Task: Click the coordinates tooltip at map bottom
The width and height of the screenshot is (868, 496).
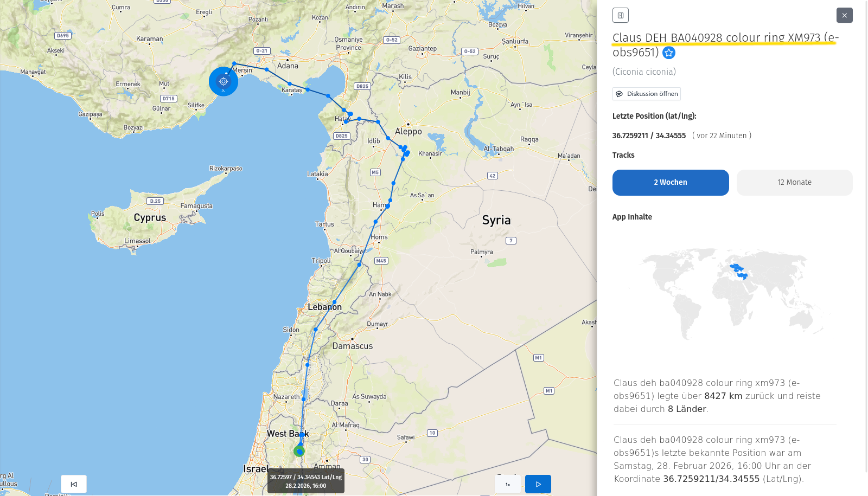Action: [306, 481]
